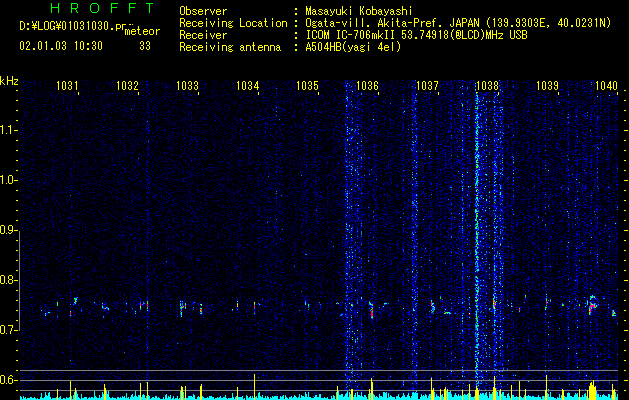Click the 1040 time marker
This screenshot has width=629, height=400.
pyautogui.click(x=607, y=86)
